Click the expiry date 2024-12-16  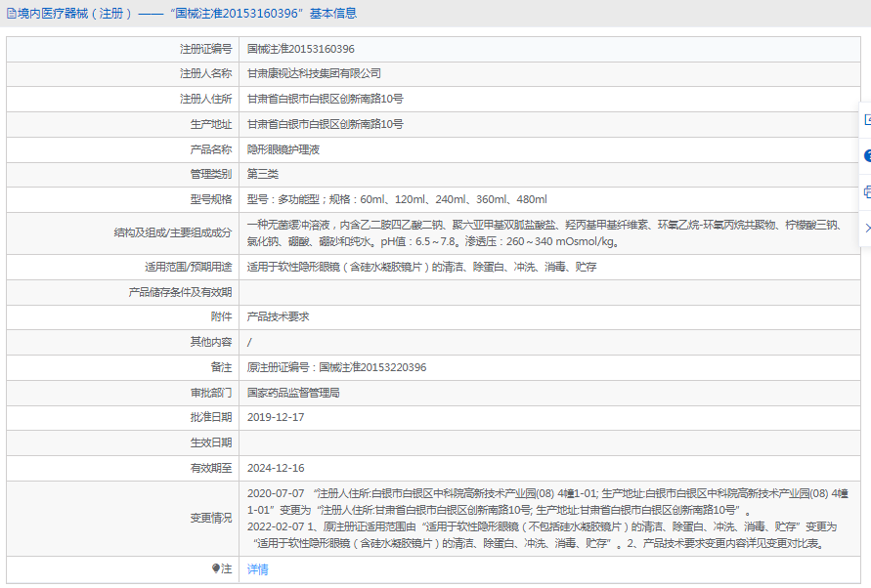[275, 468]
